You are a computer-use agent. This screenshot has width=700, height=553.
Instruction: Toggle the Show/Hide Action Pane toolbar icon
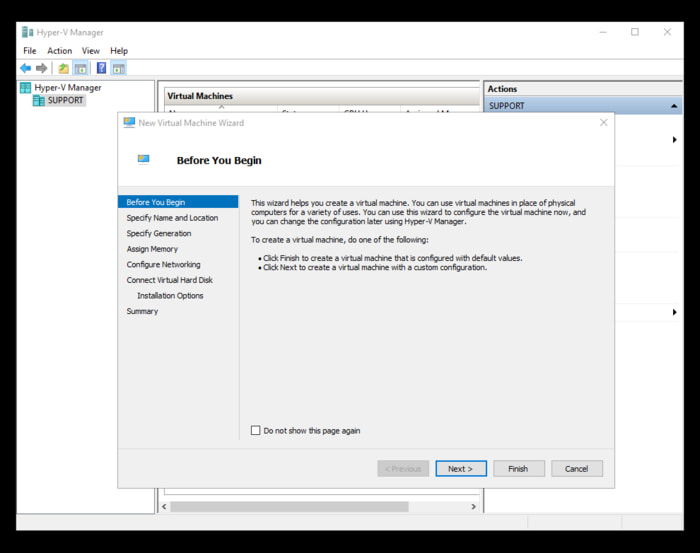pos(119,68)
